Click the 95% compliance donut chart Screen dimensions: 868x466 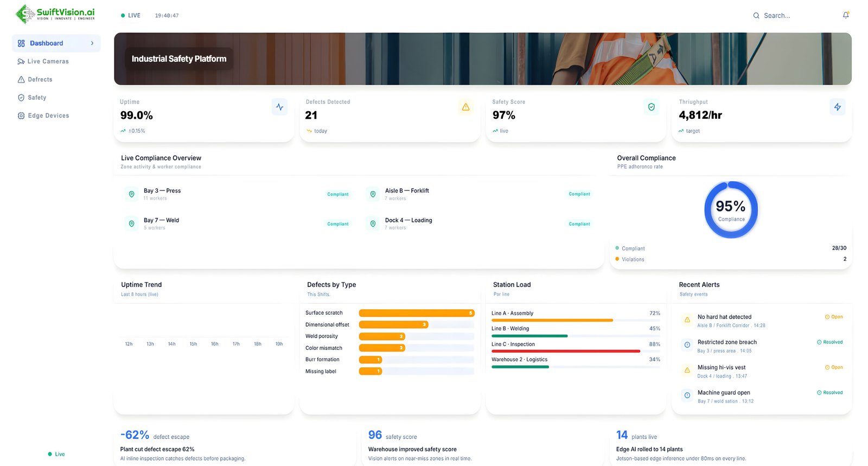pyautogui.click(x=731, y=210)
